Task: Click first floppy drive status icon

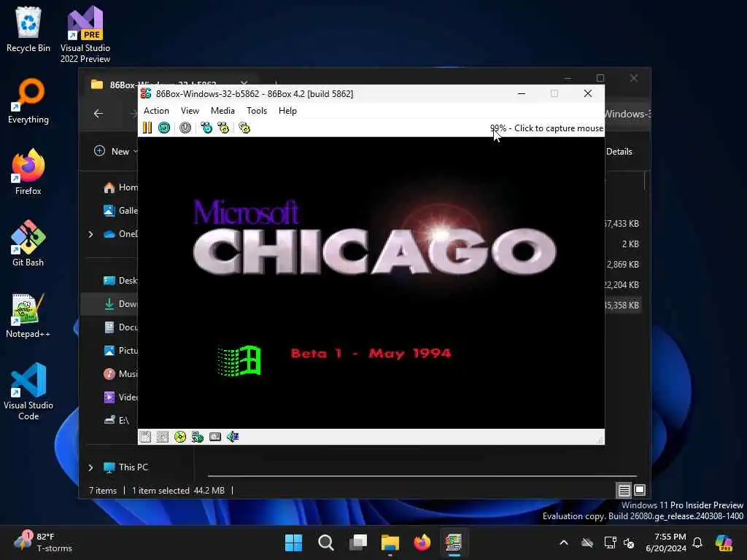Action: pyautogui.click(x=145, y=437)
